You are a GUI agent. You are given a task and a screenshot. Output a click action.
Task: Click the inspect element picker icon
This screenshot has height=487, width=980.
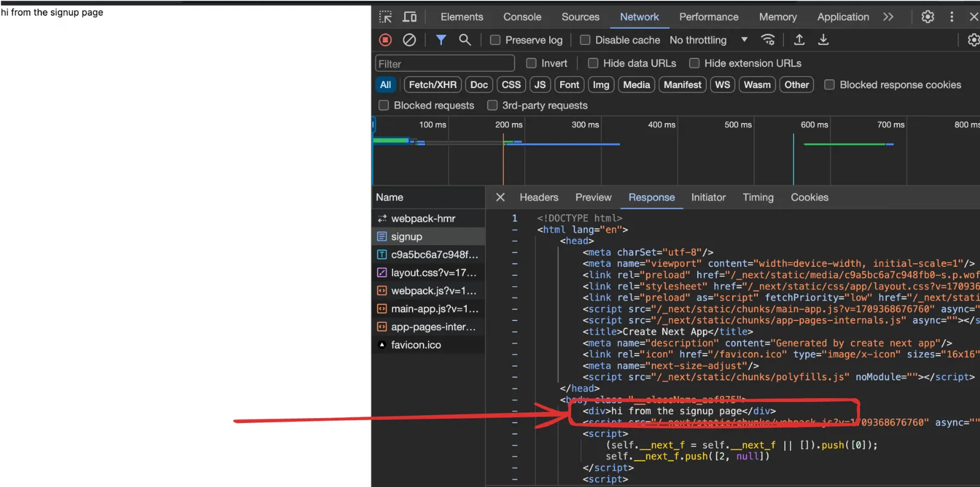(x=385, y=17)
